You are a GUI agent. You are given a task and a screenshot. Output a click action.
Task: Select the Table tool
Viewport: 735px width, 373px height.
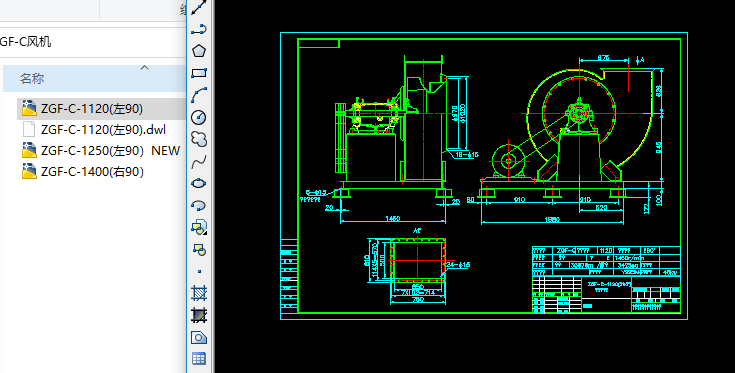click(x=199, y=359)
